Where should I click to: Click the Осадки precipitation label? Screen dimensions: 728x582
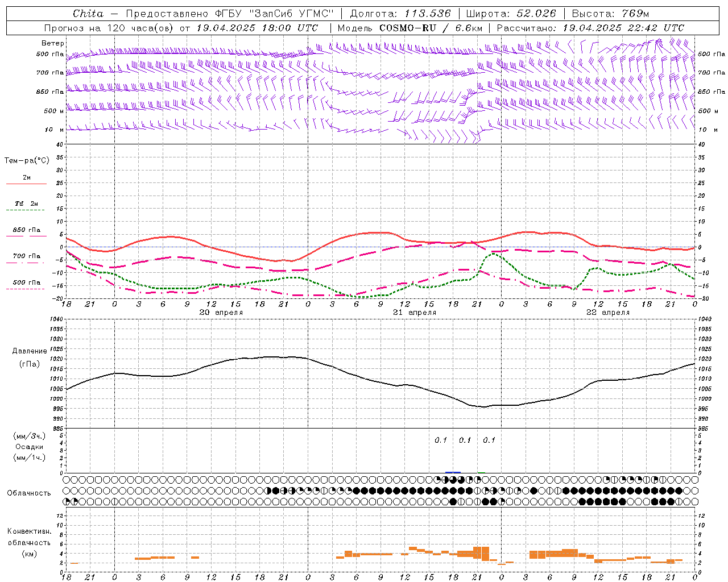point(29,447)
